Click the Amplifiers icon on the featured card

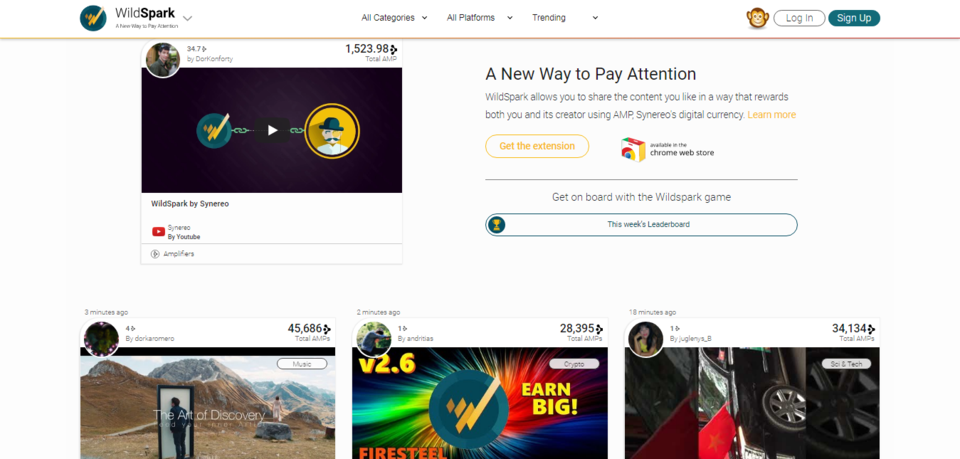coord(155,254)
